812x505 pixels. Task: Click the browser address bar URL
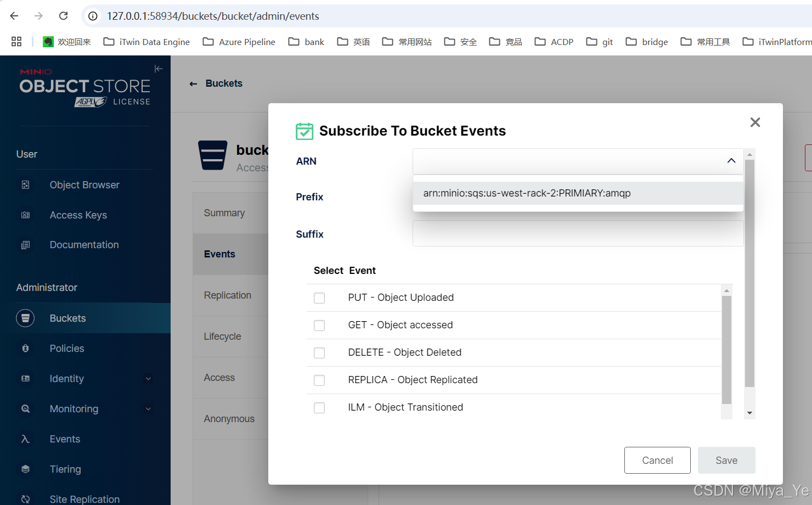pos(213,16)
